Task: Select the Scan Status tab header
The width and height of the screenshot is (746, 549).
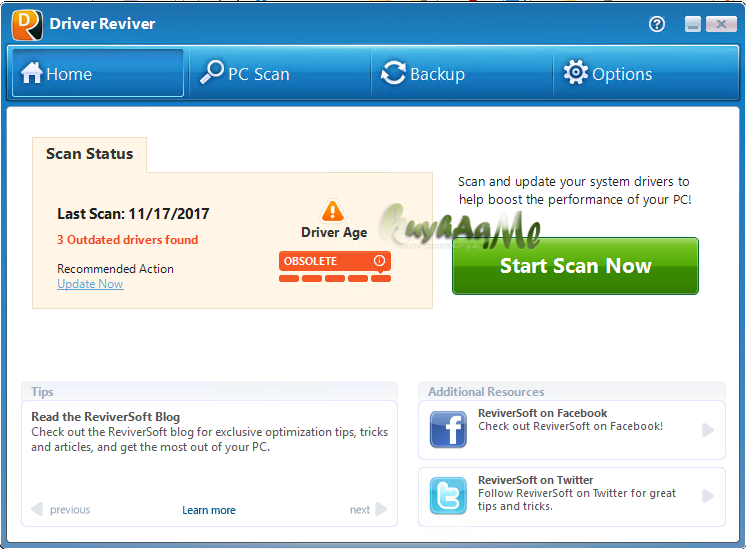Action: pos(89,154)
